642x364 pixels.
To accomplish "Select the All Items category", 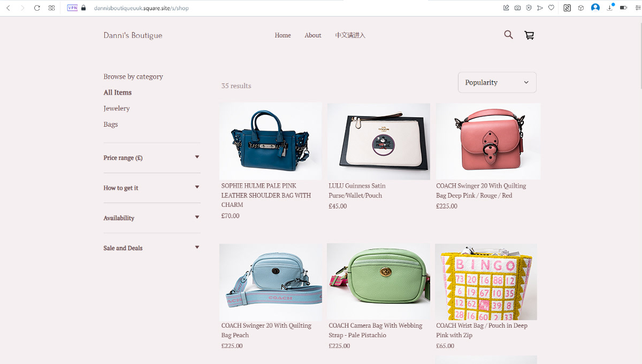I will click(118, 92).
